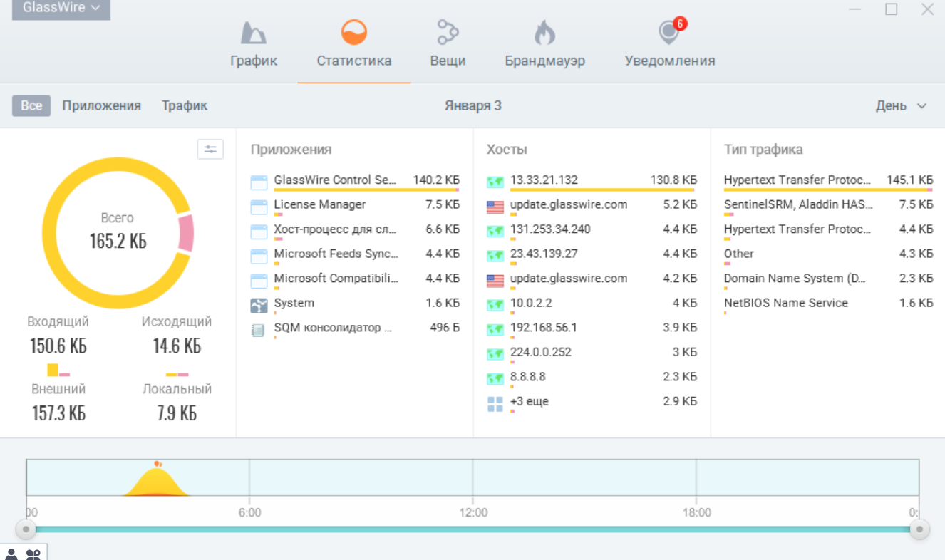The image size is (945, 560).
Task: Click the map icon for 23.43.139.27
Action: [x=495, y=256]
